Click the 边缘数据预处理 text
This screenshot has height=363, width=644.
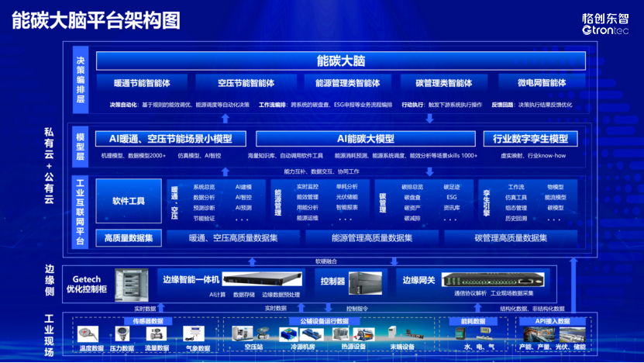coord(281,294)
